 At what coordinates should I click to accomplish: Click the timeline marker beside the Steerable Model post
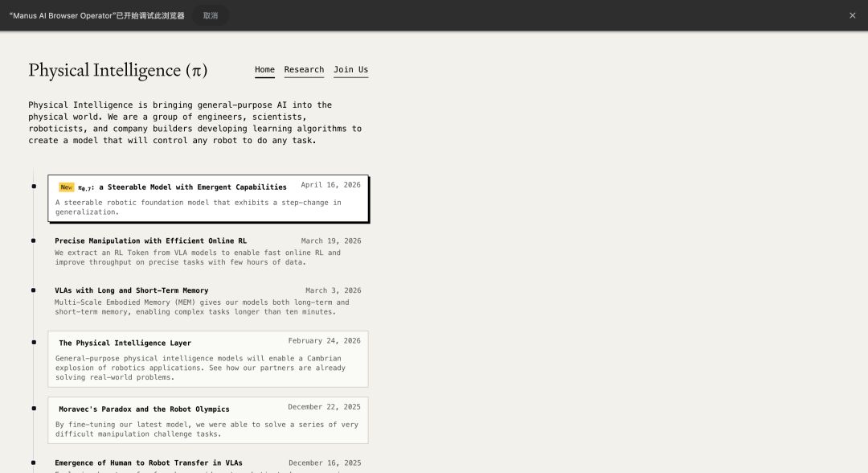[34, 187]
